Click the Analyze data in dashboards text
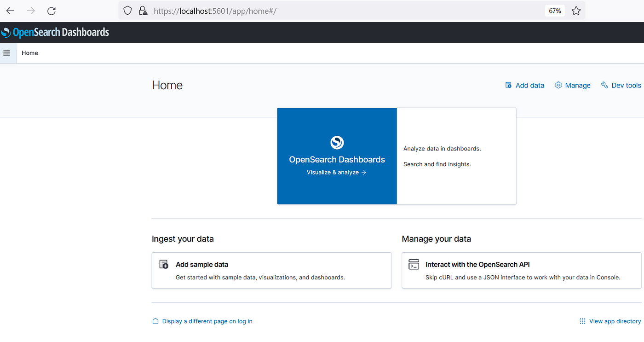Screen dimensions: 644x342 (x=442, y=149)
